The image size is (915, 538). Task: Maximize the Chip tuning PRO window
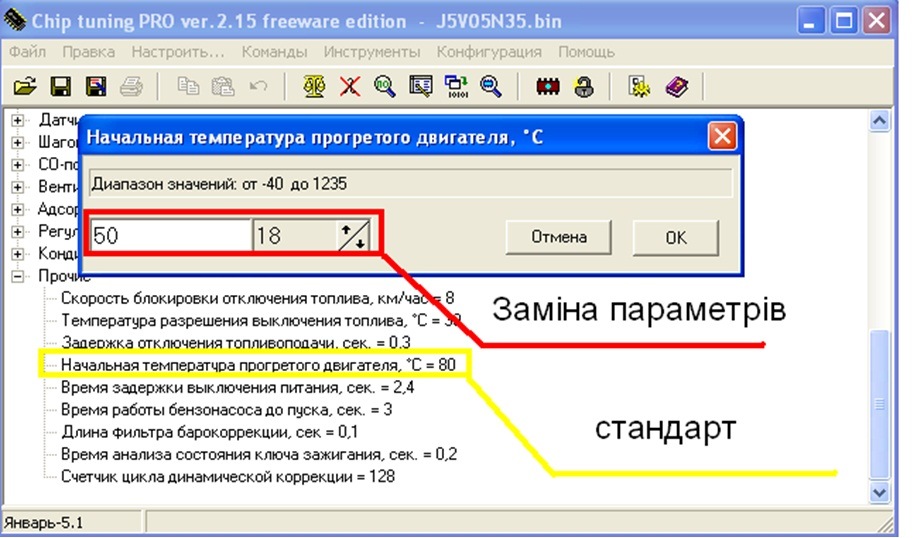843,22
